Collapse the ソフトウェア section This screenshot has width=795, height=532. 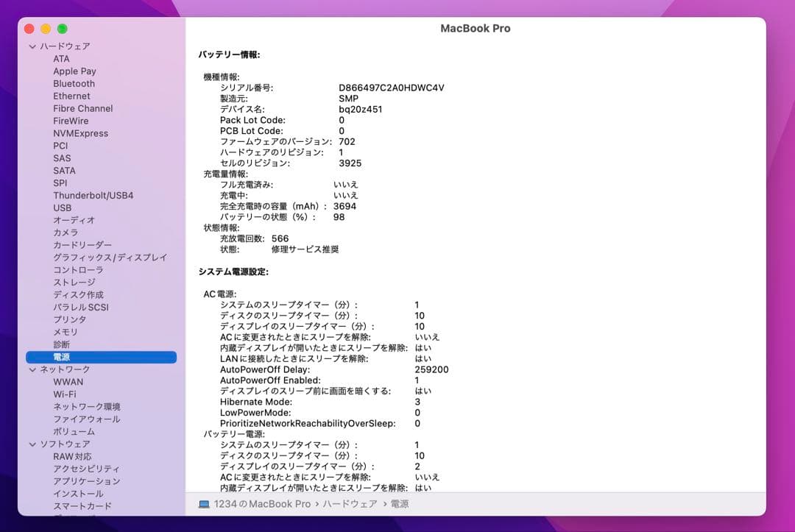(32, 444)
